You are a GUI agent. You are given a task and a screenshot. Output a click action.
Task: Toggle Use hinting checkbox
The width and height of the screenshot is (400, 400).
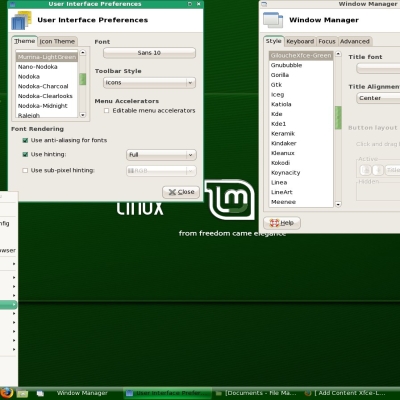pos(25,154)
